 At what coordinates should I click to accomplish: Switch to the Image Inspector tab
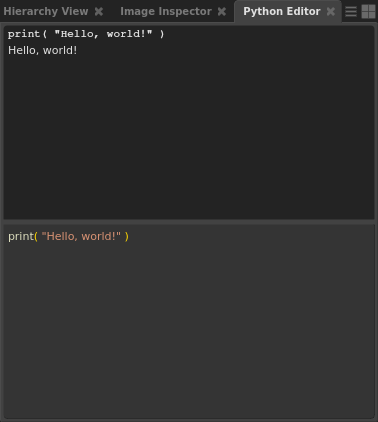coord(166,12)
